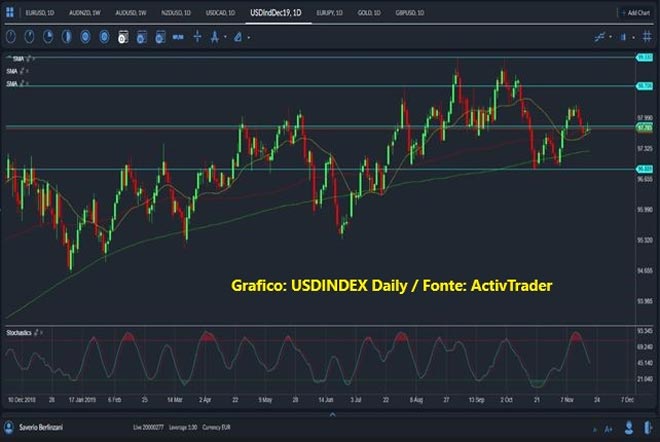This screenshot has height=442, width=660.
Task: Click the first calendar period icon
Action: [x=123, y=35]
